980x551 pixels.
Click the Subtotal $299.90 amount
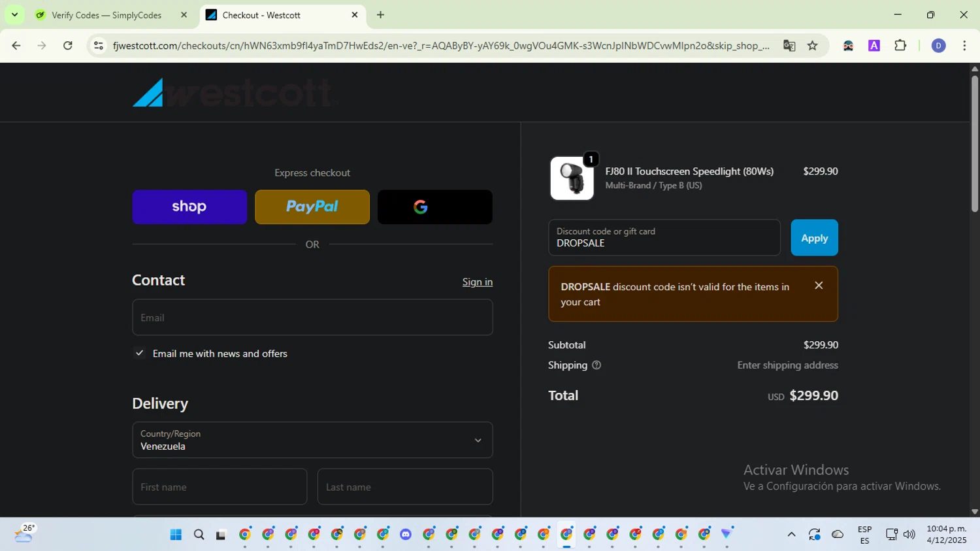[x=821, y=344]
